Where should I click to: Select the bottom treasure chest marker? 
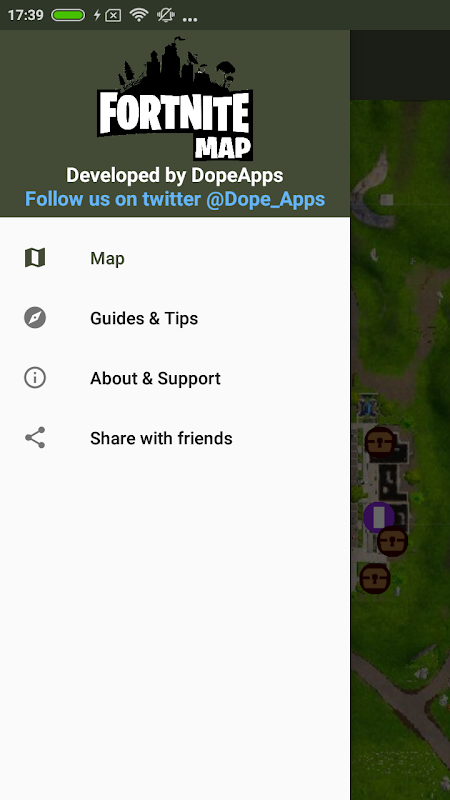point(375,579)
